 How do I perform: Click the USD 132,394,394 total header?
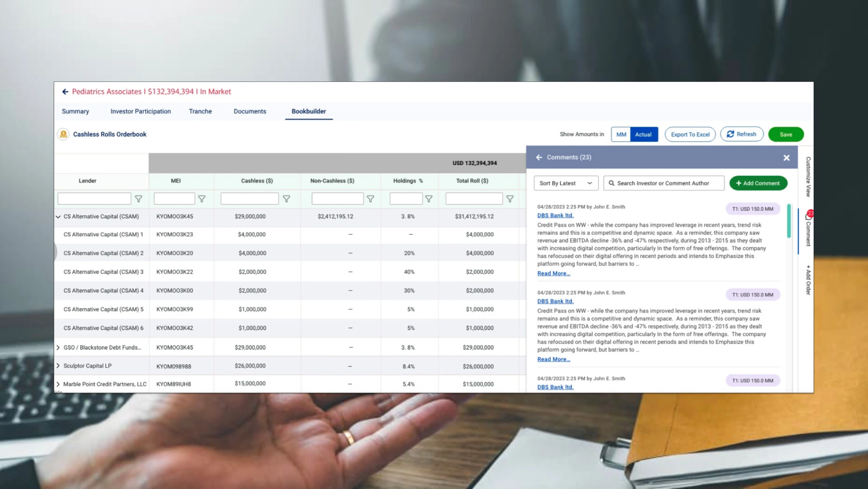point(474,163)
